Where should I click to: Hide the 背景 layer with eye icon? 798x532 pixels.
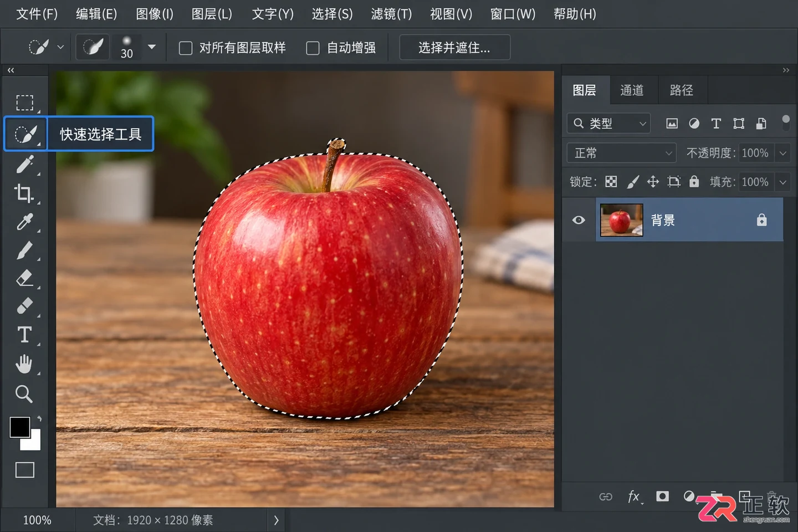pos(579,220)
